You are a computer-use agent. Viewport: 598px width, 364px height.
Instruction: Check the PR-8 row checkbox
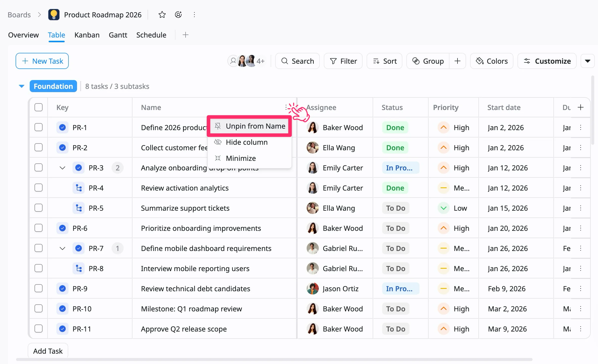39,268
